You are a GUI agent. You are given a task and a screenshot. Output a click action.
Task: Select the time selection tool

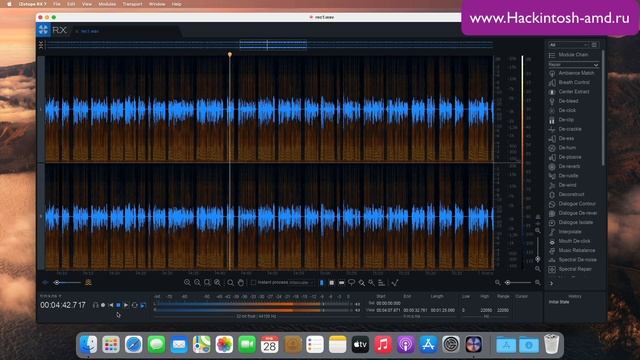(322, 282)
